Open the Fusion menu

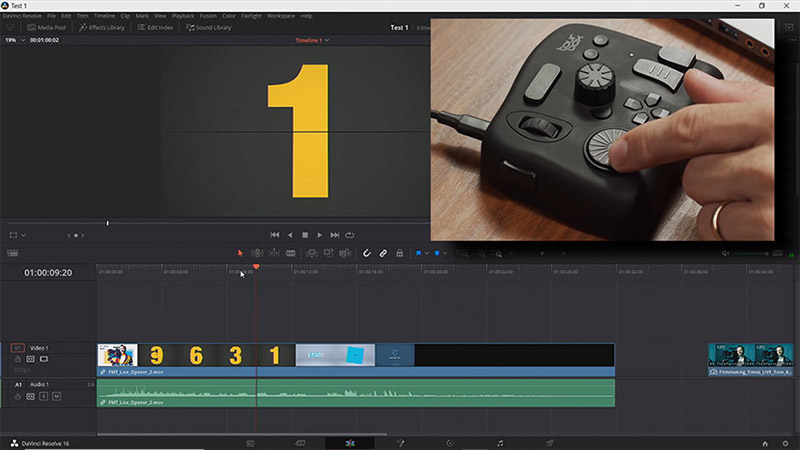(x=208, y=16)
